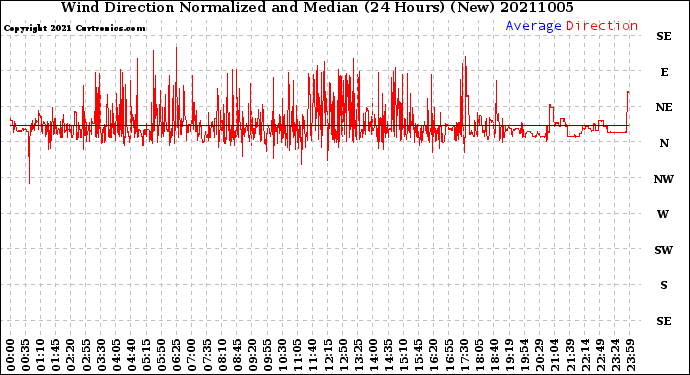The image size is (690, 375).
Task: Click the 08:10 time label
Action: tap(222, 355)
